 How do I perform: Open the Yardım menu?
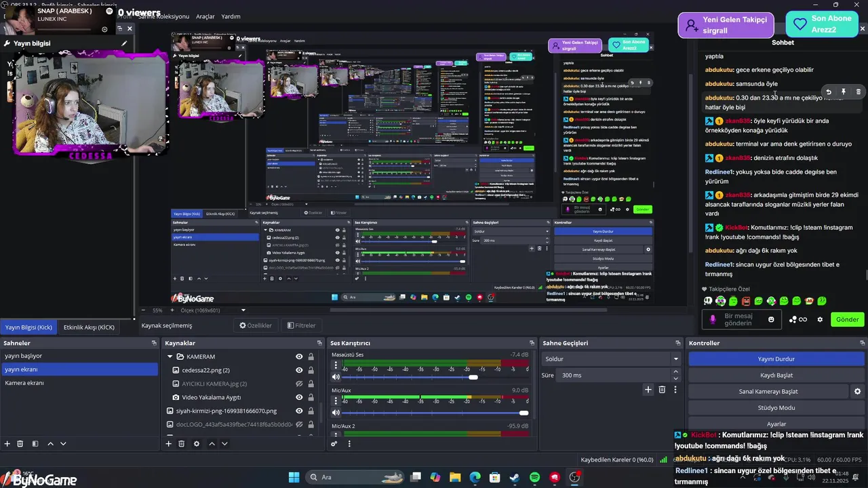pos(231,16)
